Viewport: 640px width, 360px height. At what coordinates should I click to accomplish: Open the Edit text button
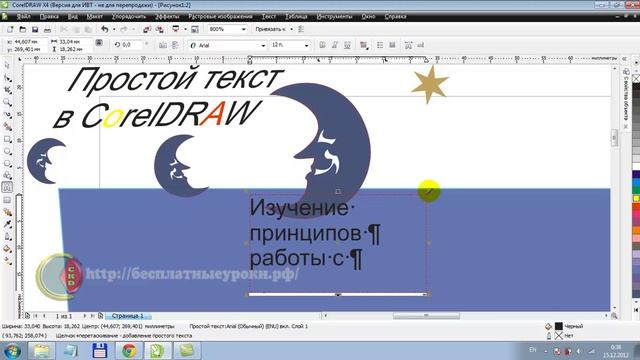(420, 45)
